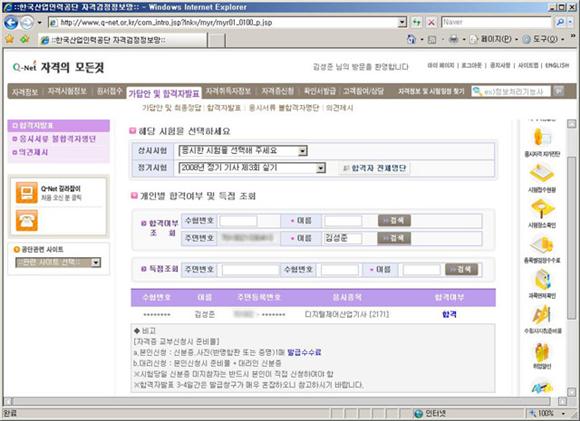The width and height of the screenshot is (580, 421).
Task: Select the 자격정보 nav menu
Action: tap(25, 92)
